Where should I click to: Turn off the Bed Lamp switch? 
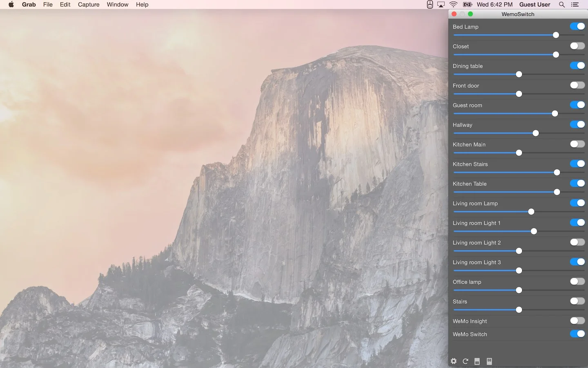pyautogui.click(x=577, y=26)
